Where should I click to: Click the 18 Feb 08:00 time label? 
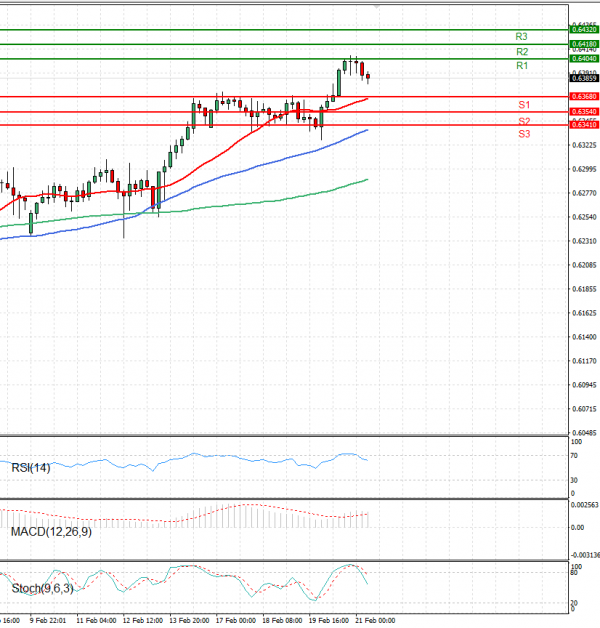coord(282,620)
